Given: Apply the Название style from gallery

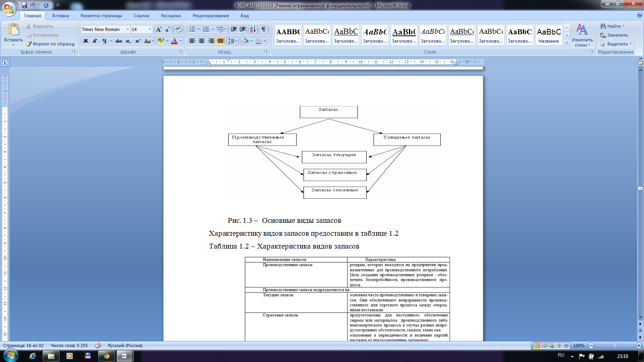Looking at the screenshot, I should [x=549, y=35].
